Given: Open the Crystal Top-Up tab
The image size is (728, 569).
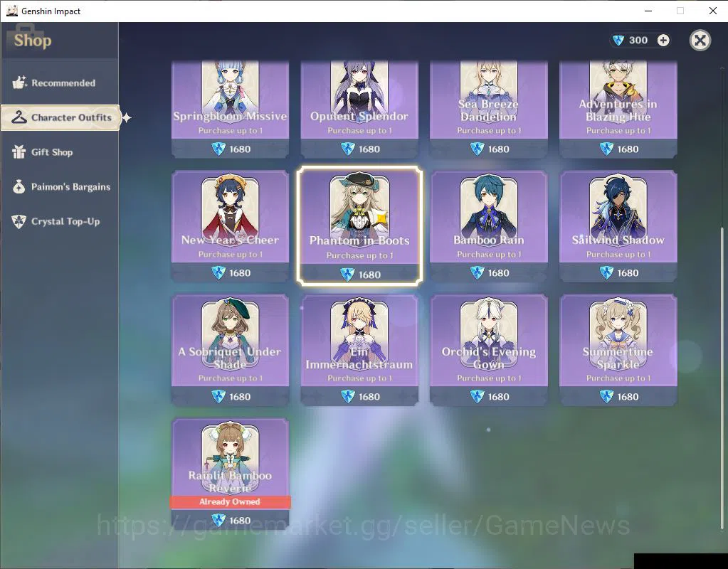Looking at the screenshot, I should pyautogui.click(x=60, y=221).
